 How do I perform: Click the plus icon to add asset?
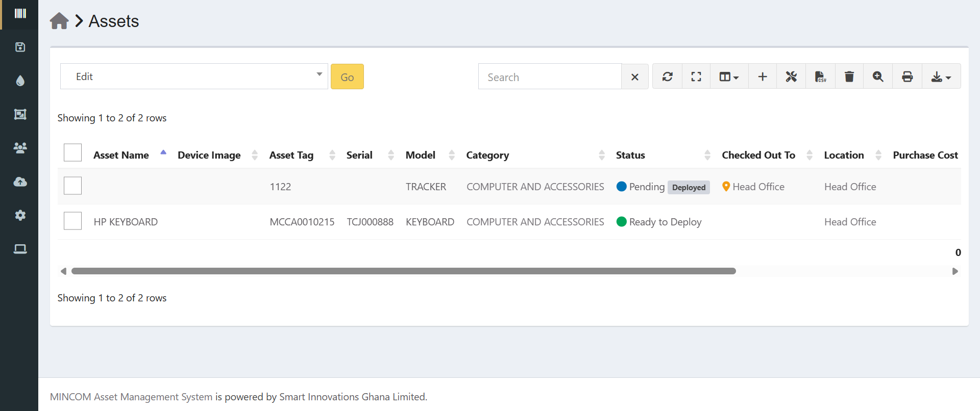click(x=763, y=76)
